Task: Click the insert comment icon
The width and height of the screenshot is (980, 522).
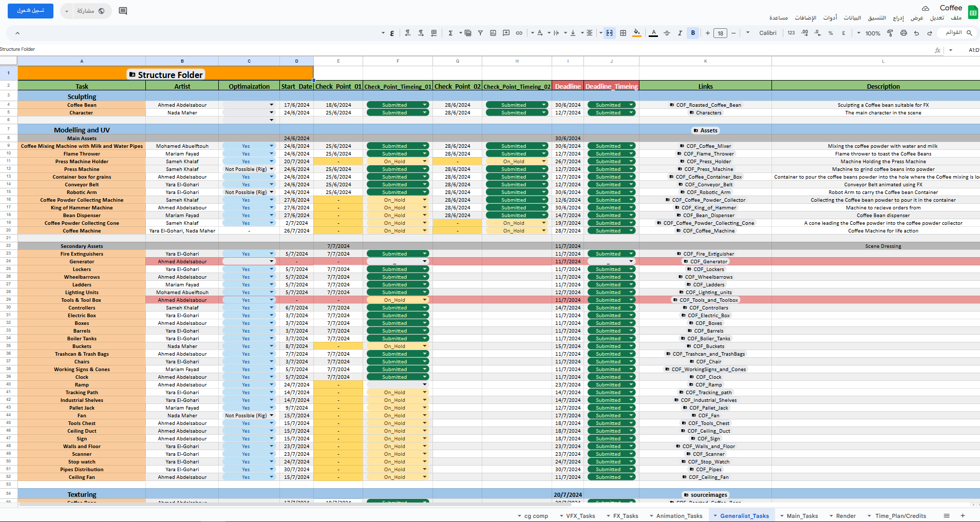Action: [x=506, y=33]
